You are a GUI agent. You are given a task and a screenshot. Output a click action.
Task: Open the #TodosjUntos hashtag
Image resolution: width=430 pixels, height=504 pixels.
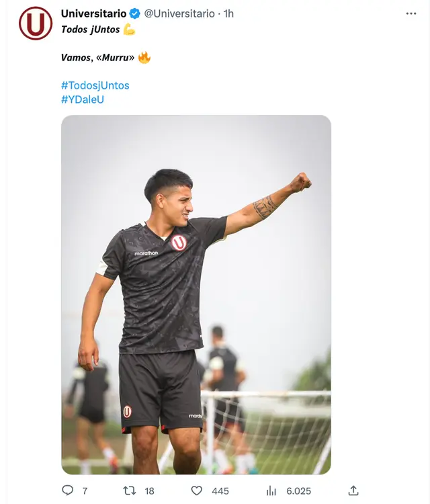tap(95, 85)
